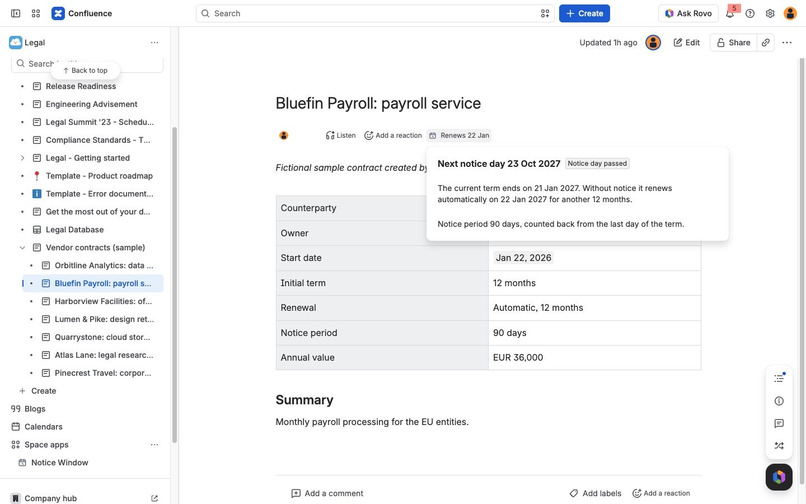Click the Legal Database page icon
The image size is (806, 504).
(37, 230)
